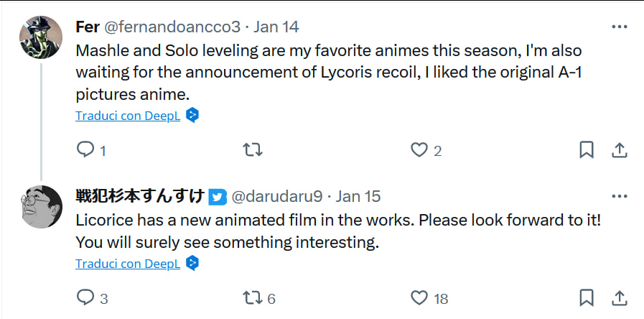This screenshot has width=644, height=319.
Task: Like darudaru9's tweet with 18 likes
Action: [x=419, y=297]
